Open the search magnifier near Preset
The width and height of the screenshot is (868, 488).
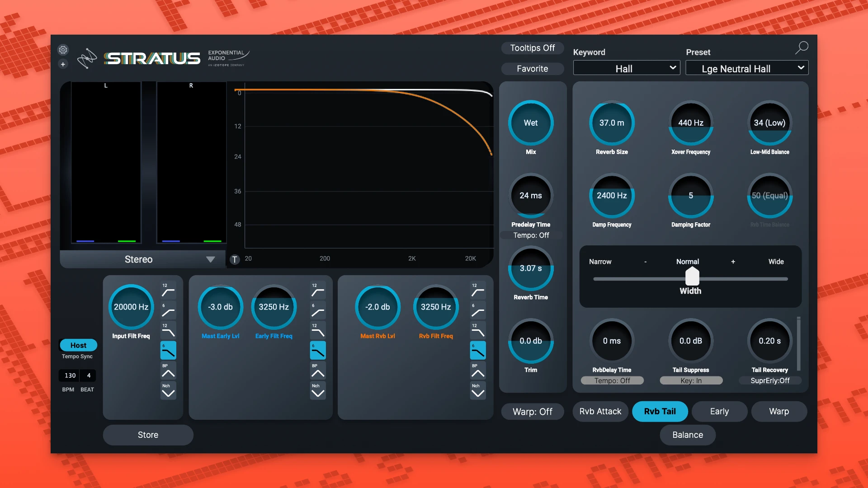(802, 47)
